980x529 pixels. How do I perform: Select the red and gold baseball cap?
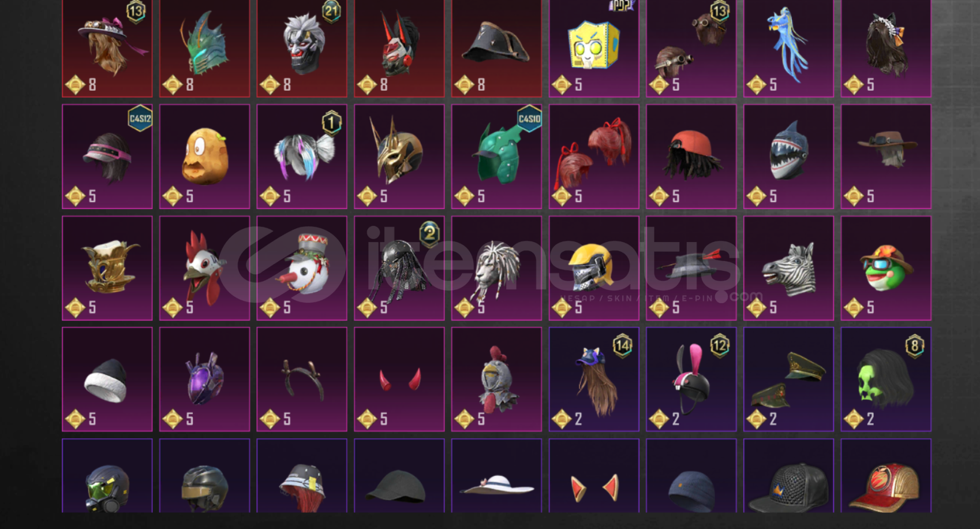click(x=886, y=476)
